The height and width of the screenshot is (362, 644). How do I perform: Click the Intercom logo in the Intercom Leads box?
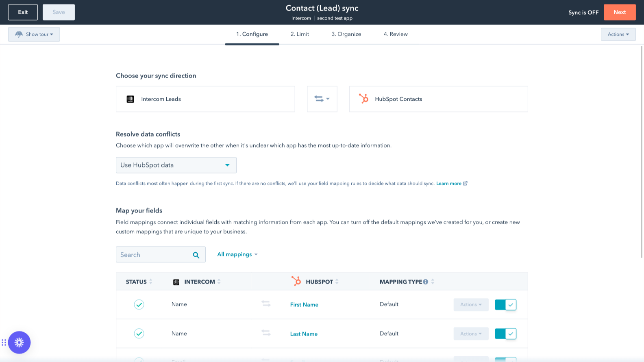point(130,99)
